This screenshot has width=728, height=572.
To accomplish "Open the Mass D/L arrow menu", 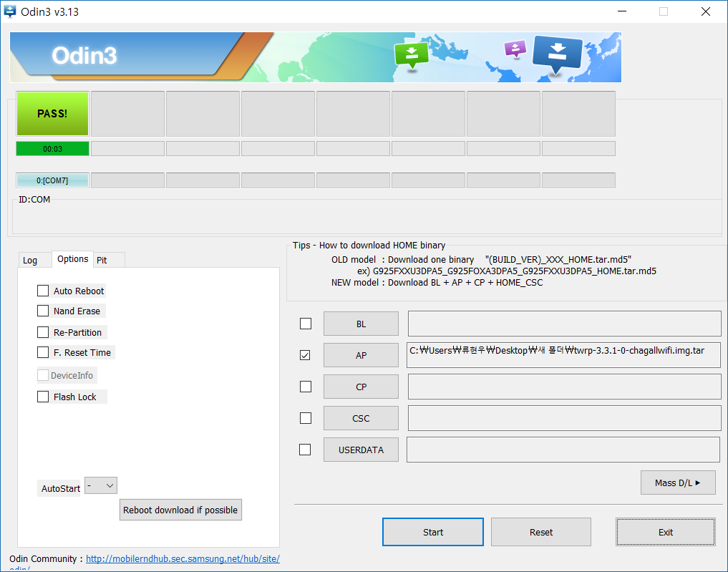I will click(678, 483).
